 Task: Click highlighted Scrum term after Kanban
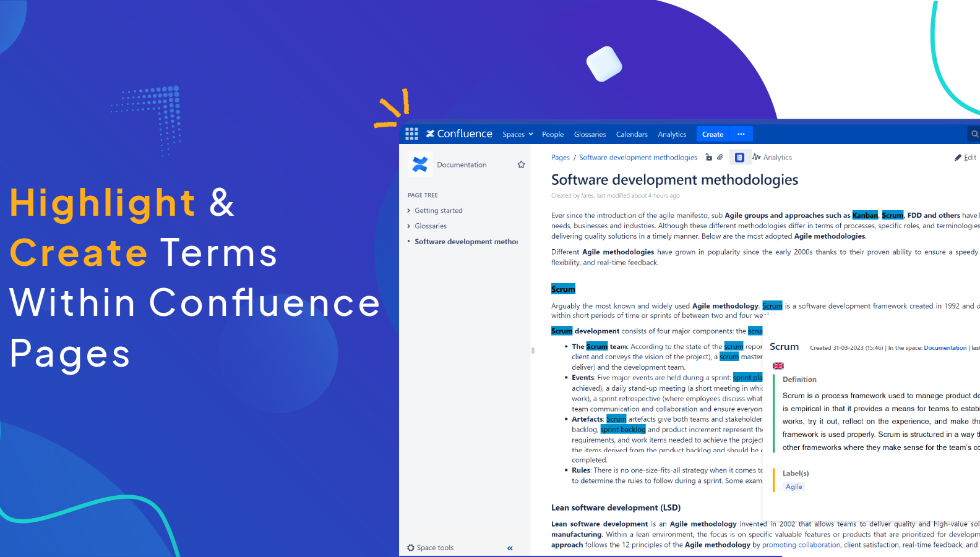(x=893, y=215)
